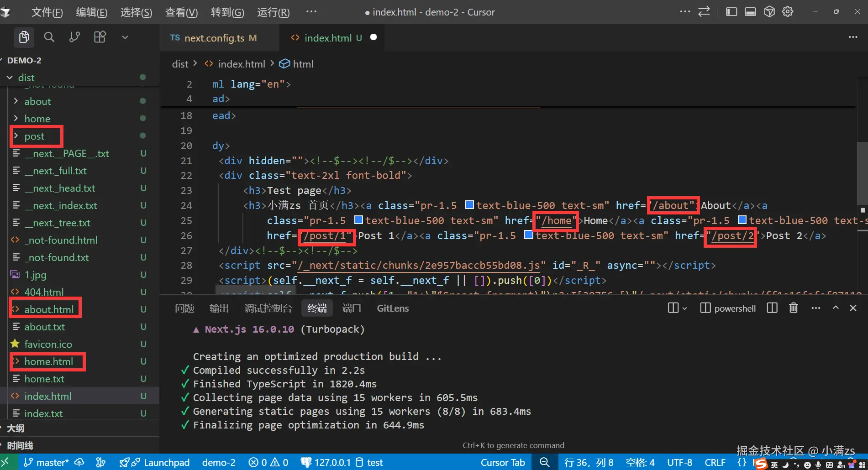Expand the post folder

tap(34, 136)
